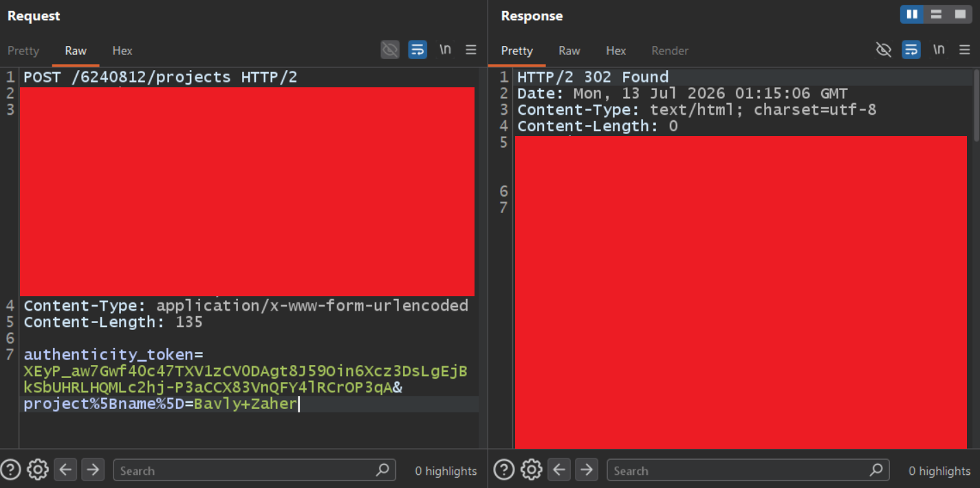Click the Request search input field
Screen dimensions: 980x488
[x=254, y=470]
